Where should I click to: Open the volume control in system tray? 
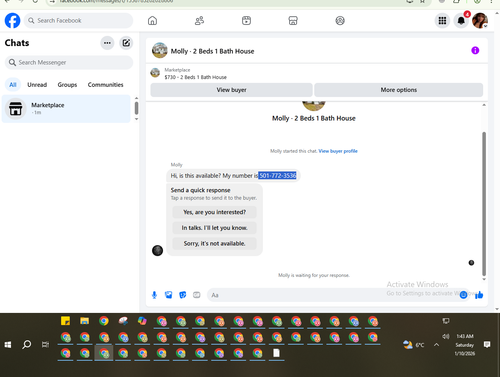click(446, 336)
